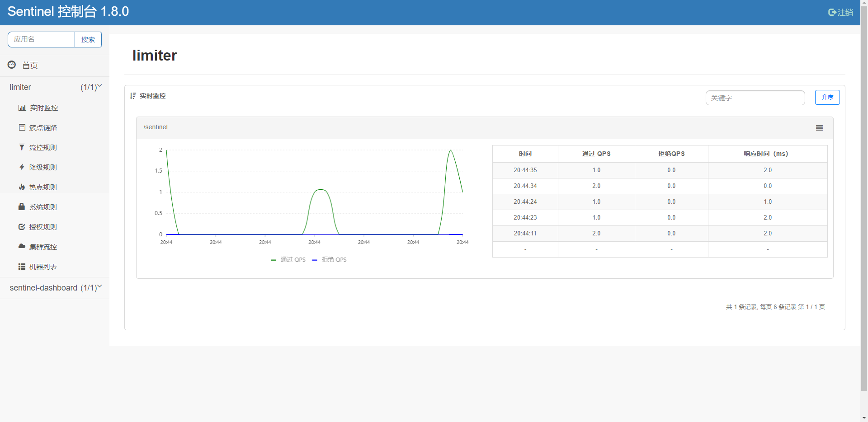Click the cloud icon for 集群流控
This screenshot has width=868, height=422.
point(22,246)
